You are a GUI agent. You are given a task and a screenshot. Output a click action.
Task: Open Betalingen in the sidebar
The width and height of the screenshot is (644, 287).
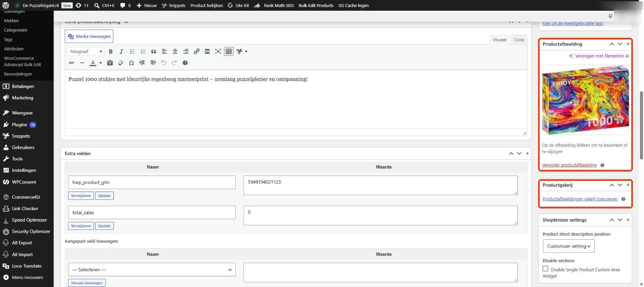pyautogui.click(x=23, y=86)
